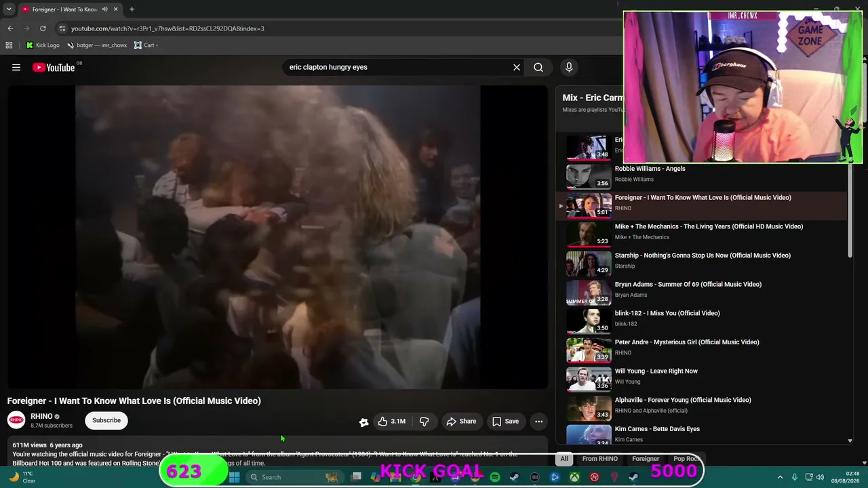Show hidden system tray icons
868x488 pixels.
tap(780, 477)
